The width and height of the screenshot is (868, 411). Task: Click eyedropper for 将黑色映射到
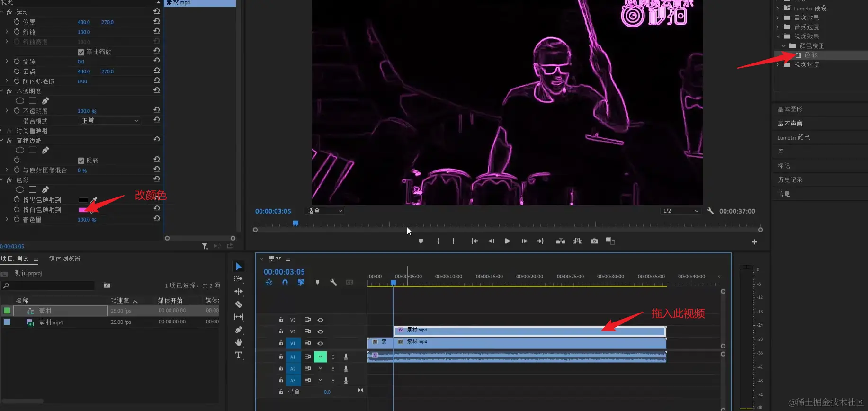[94, 200]
